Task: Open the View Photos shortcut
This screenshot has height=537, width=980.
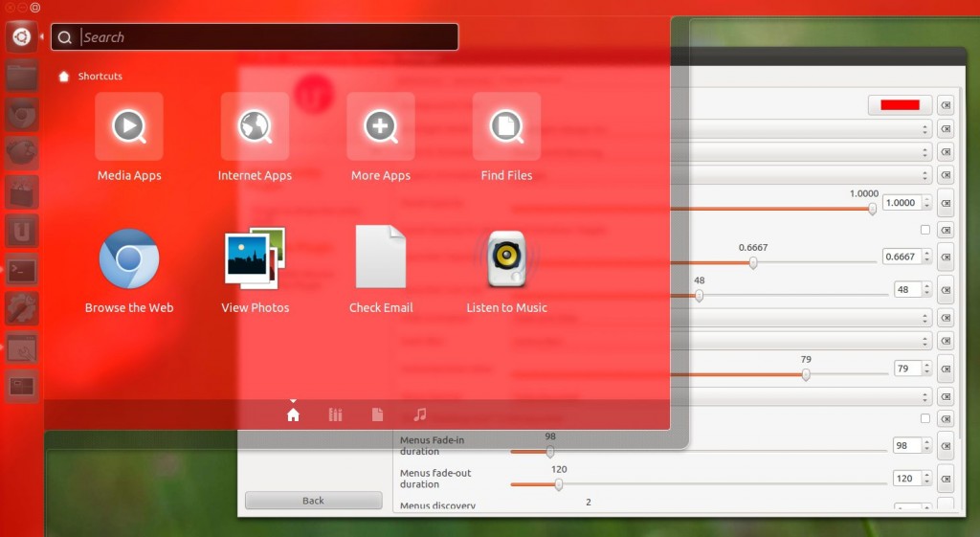Action: (255, 257)
